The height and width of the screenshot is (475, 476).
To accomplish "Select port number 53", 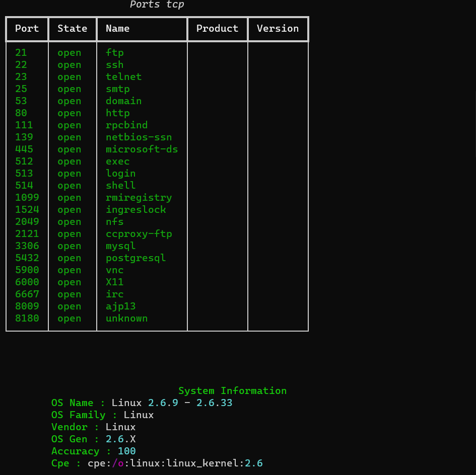I will (x=21, y=101).
